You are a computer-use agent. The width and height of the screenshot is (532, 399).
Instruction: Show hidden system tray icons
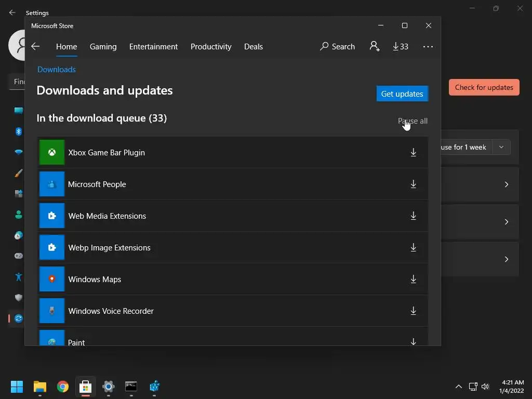click(x=458, y=387)
